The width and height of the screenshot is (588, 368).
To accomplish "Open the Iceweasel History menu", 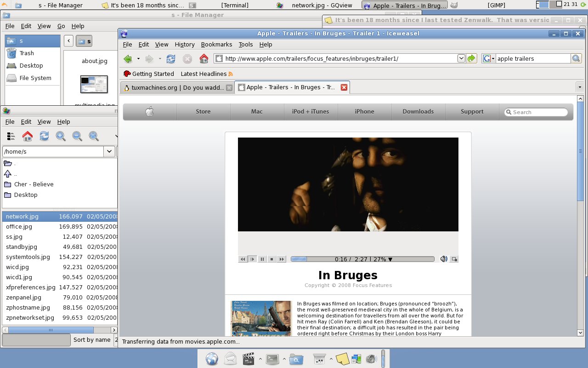I will pyautogui.click(x=185, y=44).
